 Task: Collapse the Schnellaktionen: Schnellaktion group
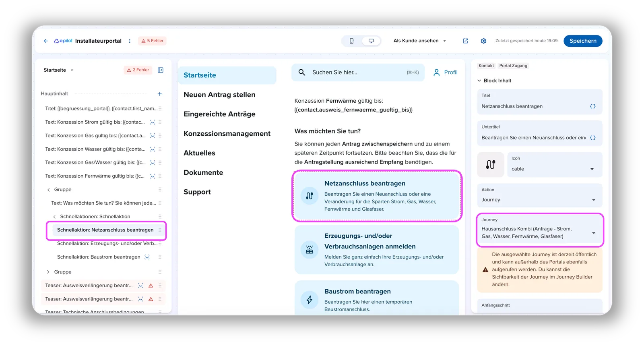(x=55, y=217)
